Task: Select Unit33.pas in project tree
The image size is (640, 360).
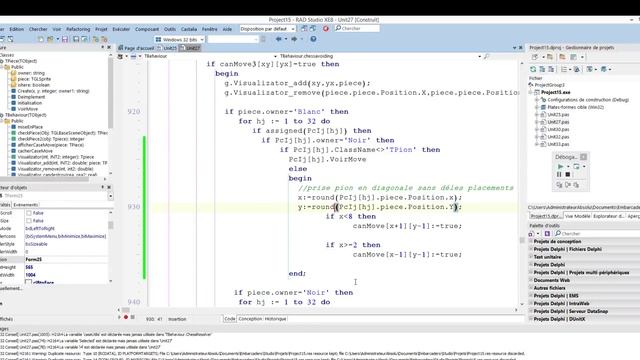Action: click(558, 144)
